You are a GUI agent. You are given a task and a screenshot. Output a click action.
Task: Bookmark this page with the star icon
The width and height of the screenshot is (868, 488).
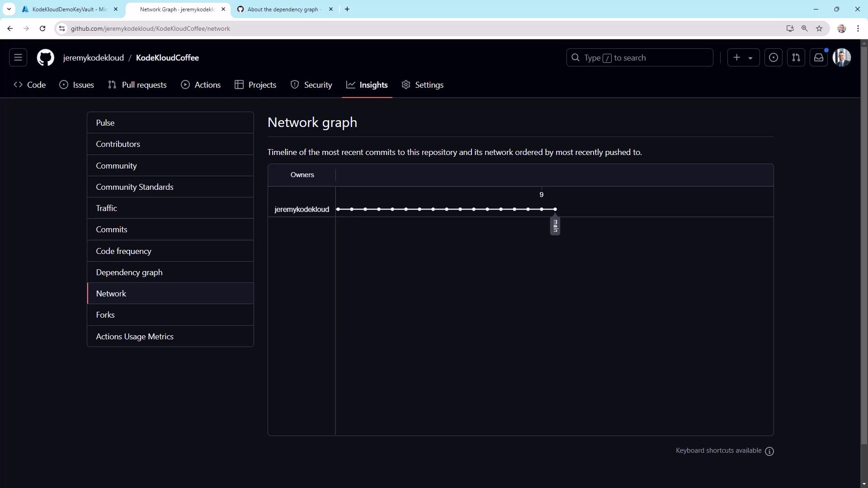pyautogui.click(x=819, y=28)
